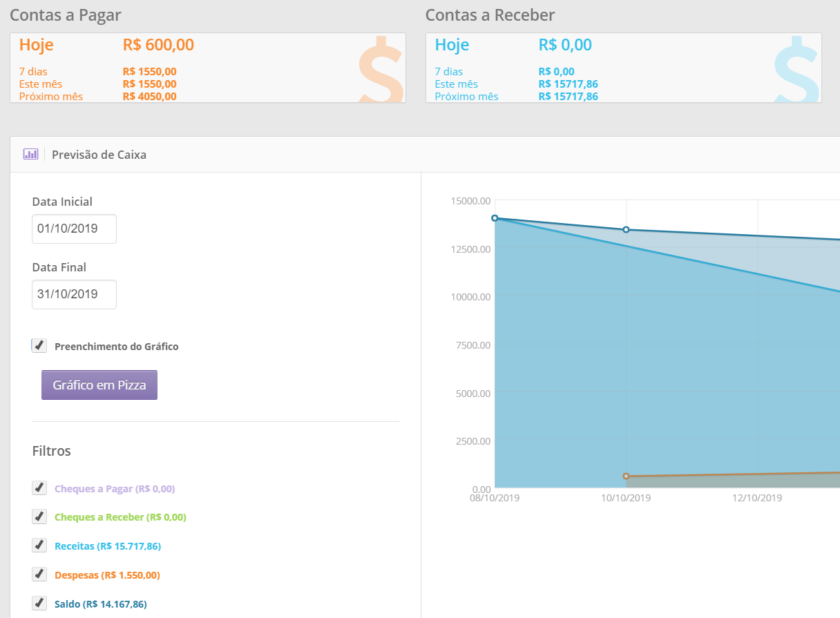Image resolution: width=840 pixels, height=618 pixels.
Task: Click the 08/10/2019 starting data point
Action: [x=495, y=218]
